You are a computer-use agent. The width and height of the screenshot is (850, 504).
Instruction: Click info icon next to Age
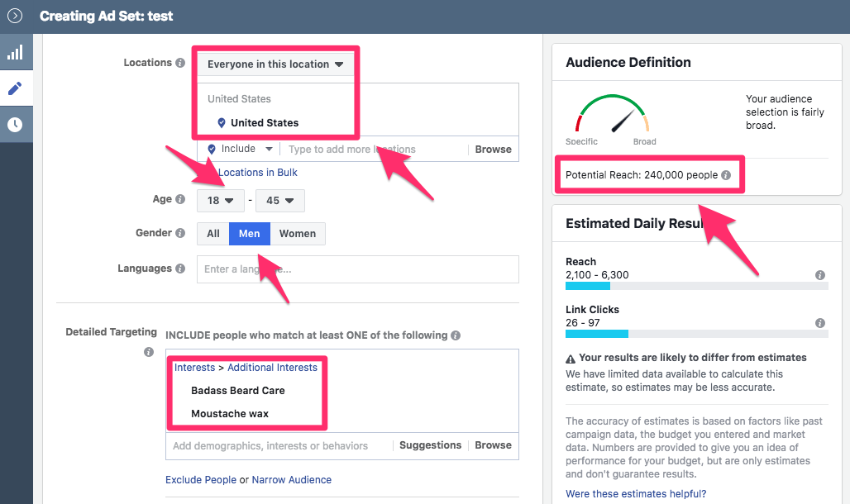(180, 199)
